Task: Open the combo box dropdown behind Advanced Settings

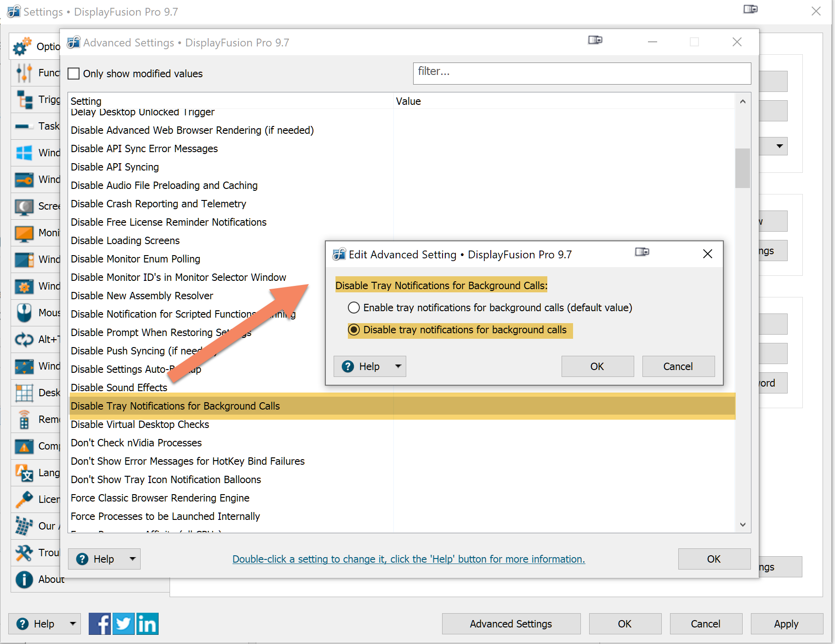Action: click(x=779, y=146)
